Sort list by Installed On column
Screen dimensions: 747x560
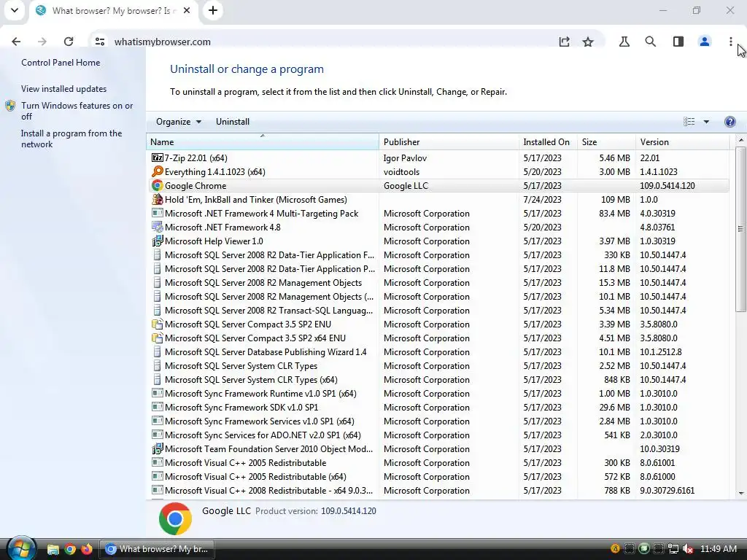[548, 142]
